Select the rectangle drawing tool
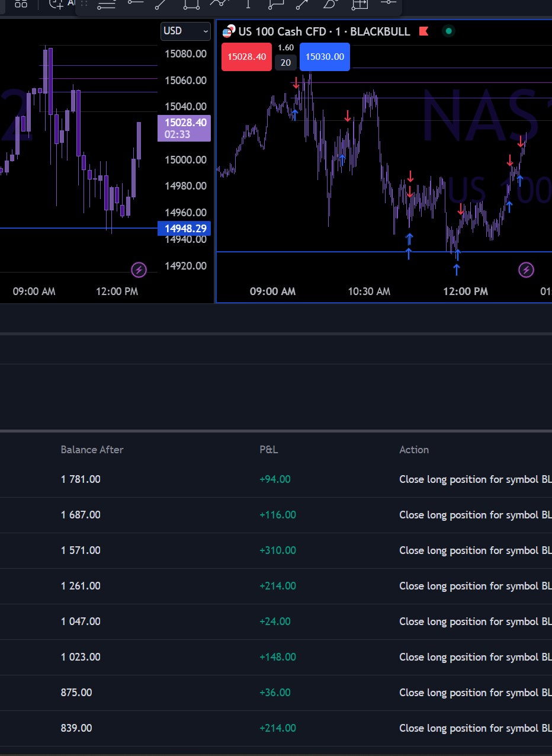Viewport: 552px width, 756px height. coord(191,4)
